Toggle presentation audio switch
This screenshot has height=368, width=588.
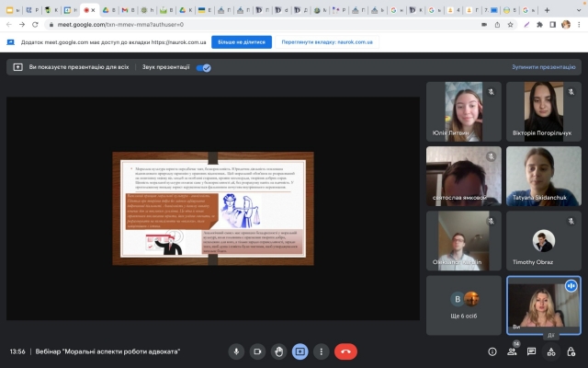point(204,67)
